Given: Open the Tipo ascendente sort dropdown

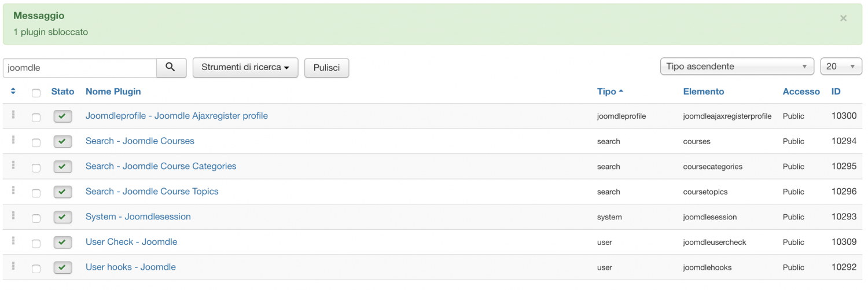Looking at the screenshot, I should pos(736,67).
